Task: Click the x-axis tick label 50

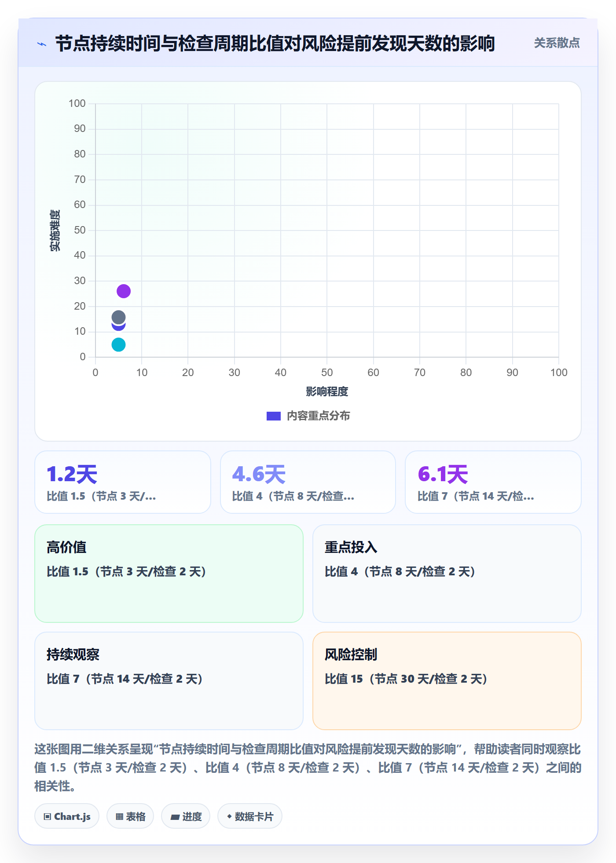Action: point(327,373)
